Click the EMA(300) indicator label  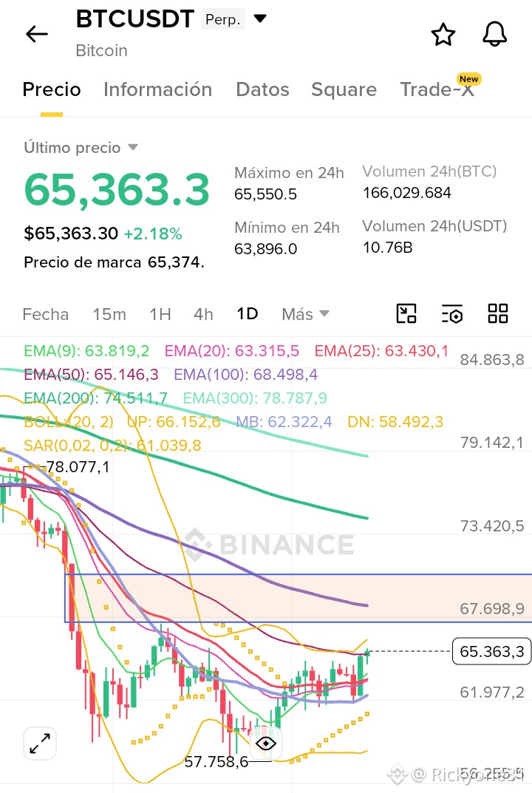point(255,398)
